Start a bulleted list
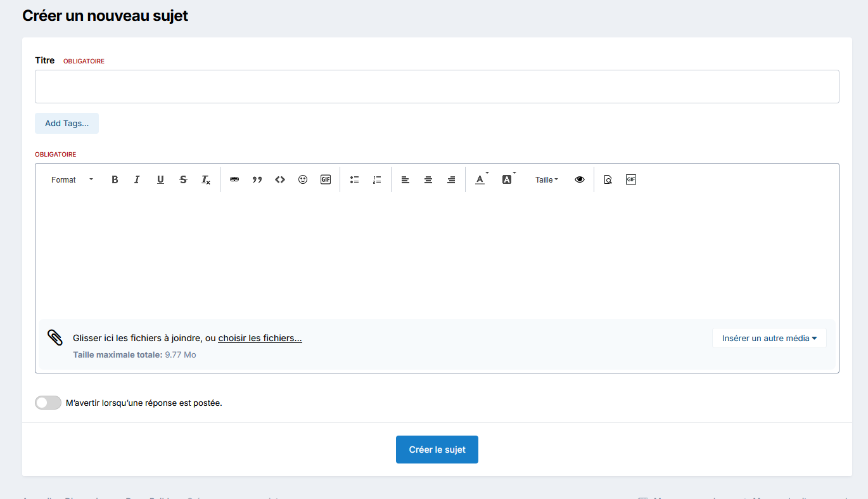Image resolution: width=868 pixels, height=499 pixels. [355, 180]
